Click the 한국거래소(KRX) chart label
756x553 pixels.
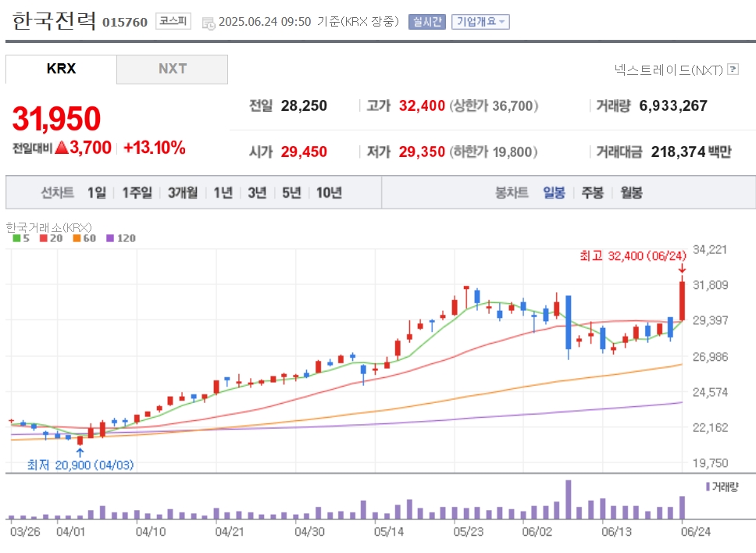pos(48,227)
